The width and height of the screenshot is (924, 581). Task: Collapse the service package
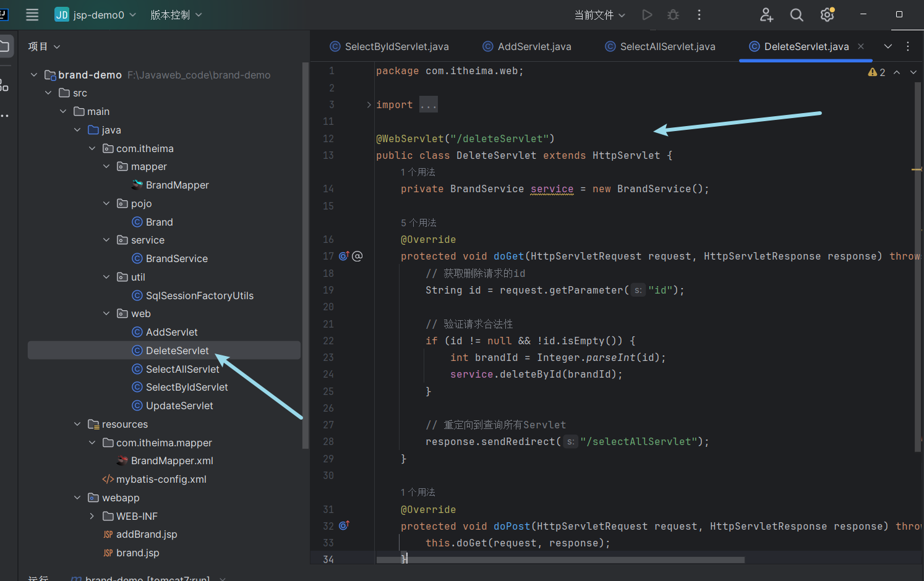106,240
